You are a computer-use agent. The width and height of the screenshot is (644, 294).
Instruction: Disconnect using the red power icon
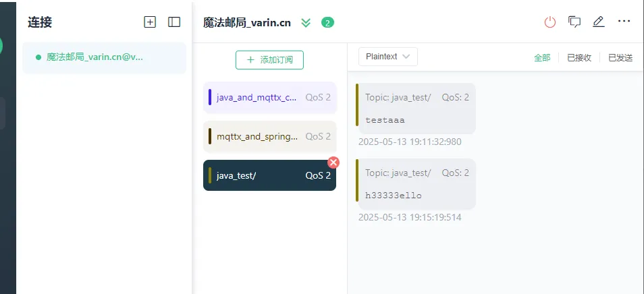tap(550, 22)
